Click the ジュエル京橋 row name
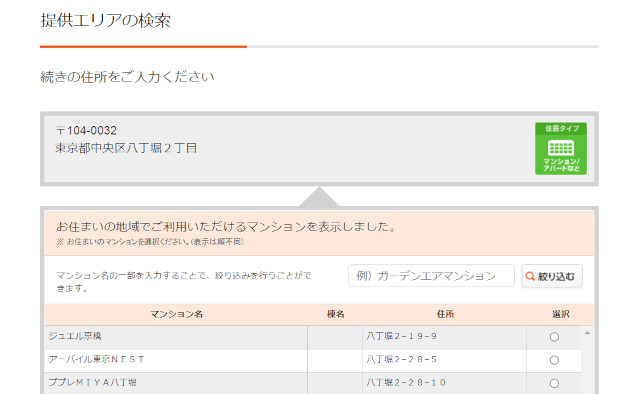 pos(75,336)
